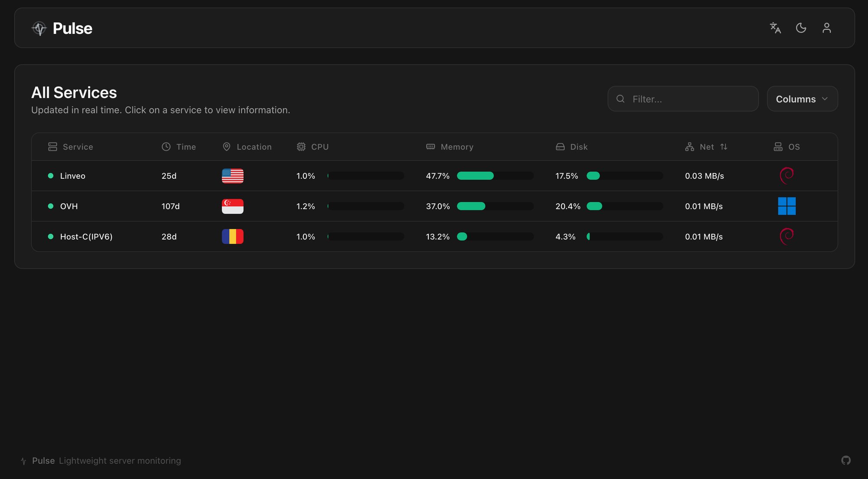Click the Pulse heartbeat logo icon
This screenshot has height=479, width=868.
click(x=39, y=29)
